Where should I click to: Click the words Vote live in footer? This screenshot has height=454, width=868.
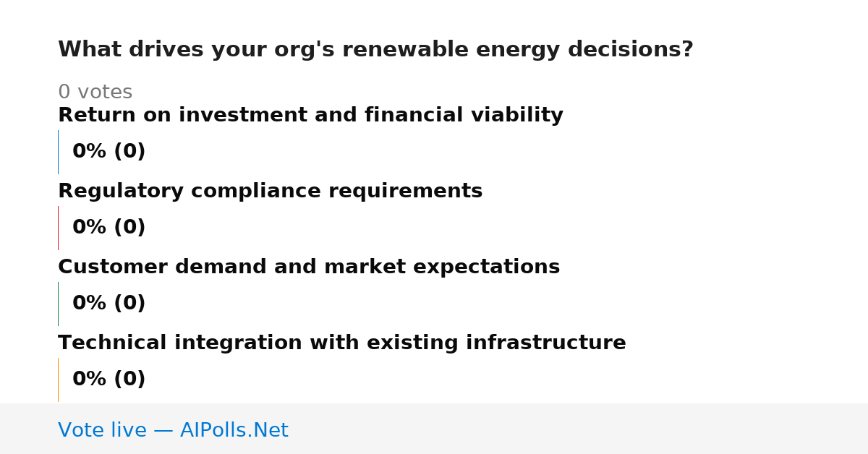pos(102,431)
